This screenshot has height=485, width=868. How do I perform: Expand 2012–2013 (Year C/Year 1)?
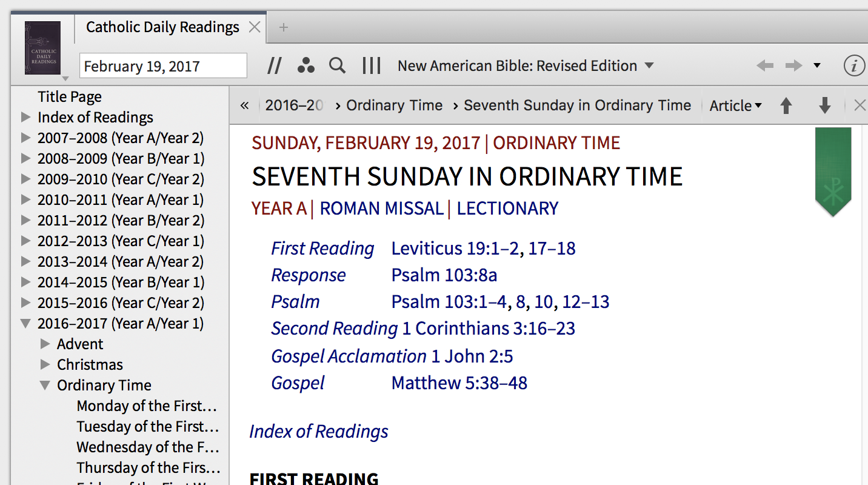(25, 241)
